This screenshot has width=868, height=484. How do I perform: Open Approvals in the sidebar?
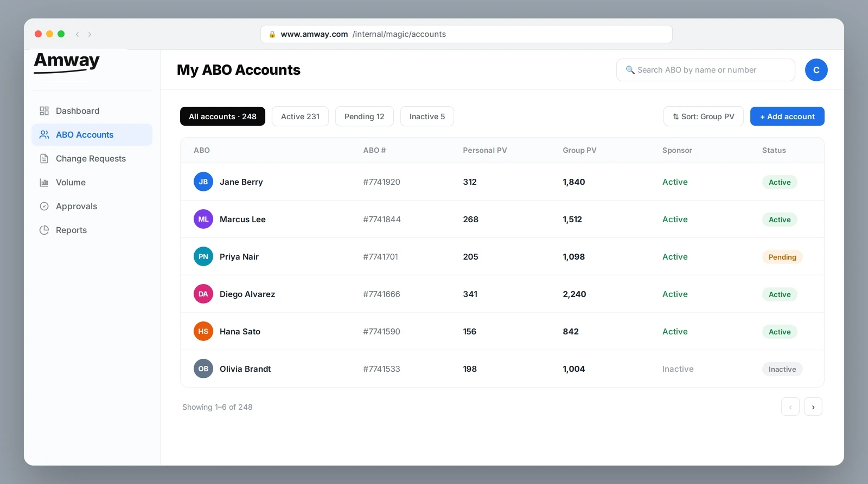92,206
